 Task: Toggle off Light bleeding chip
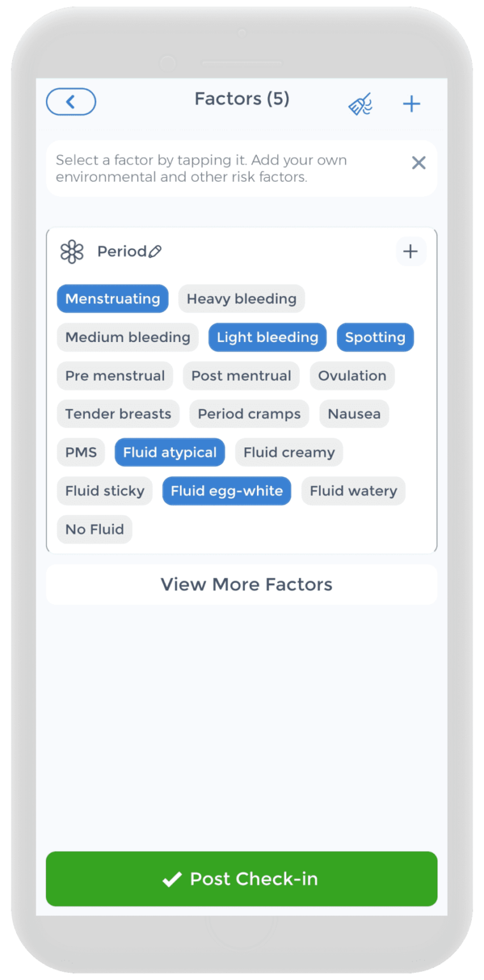click(267, 338)
